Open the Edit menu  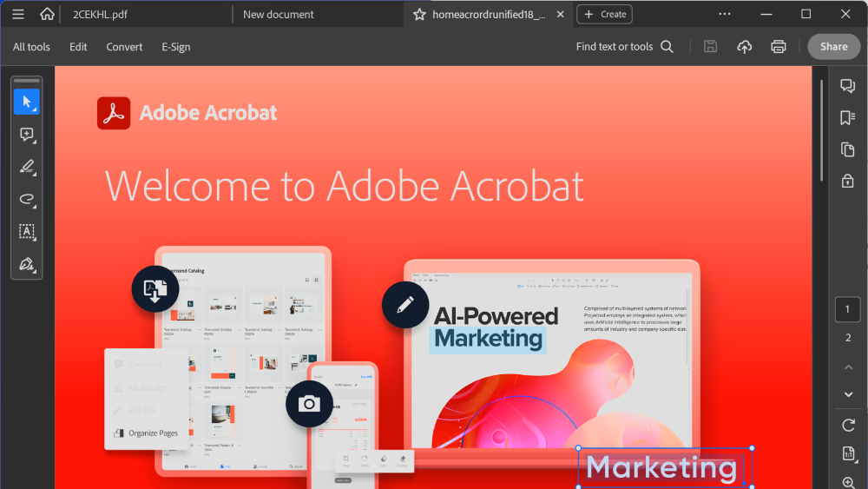tap(78, 47)
